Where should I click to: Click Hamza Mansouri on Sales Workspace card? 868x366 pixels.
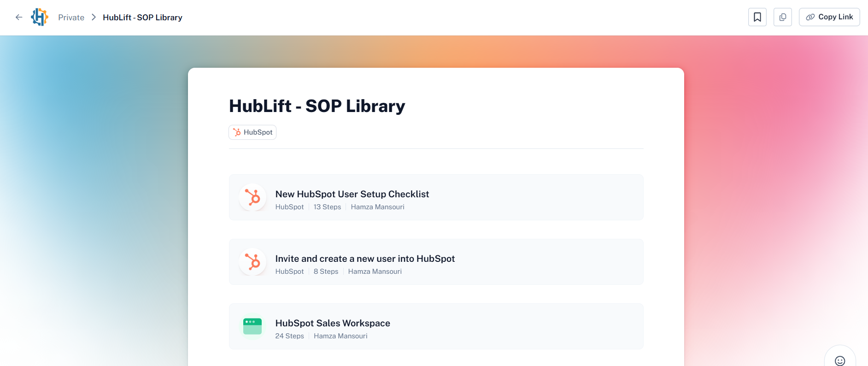click(340, 336)
